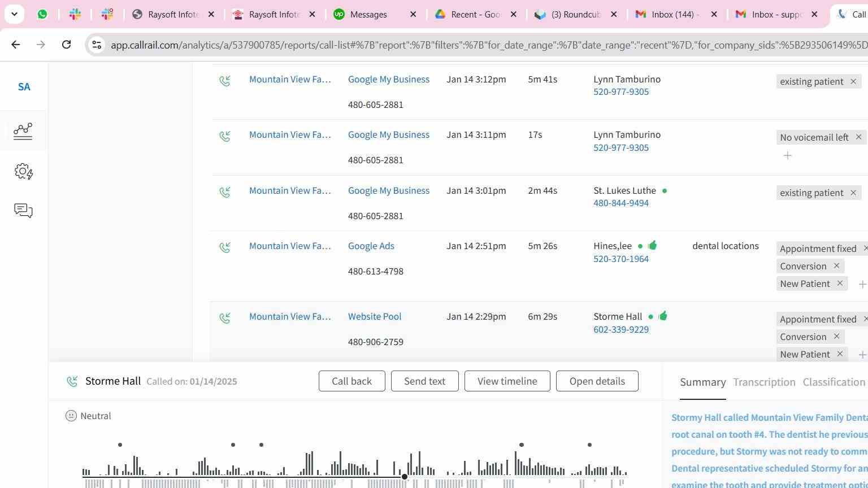Switch to the Roundcube tab

click(575, 14)
